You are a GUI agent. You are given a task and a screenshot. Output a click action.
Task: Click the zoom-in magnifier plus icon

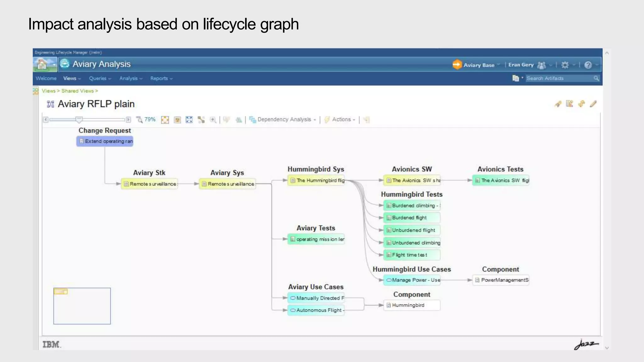tap(213, 120)
